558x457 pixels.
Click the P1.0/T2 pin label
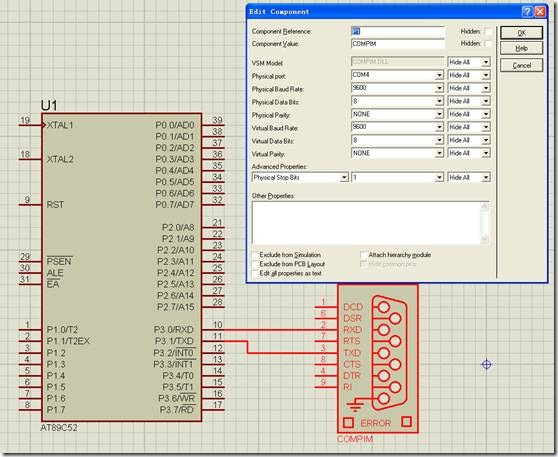coord(63,330)
